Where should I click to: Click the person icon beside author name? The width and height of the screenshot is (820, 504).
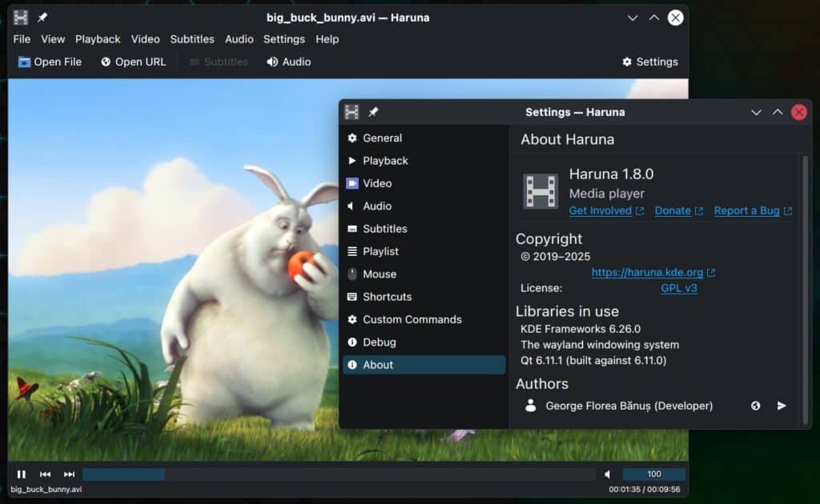[x=531, y=406]
